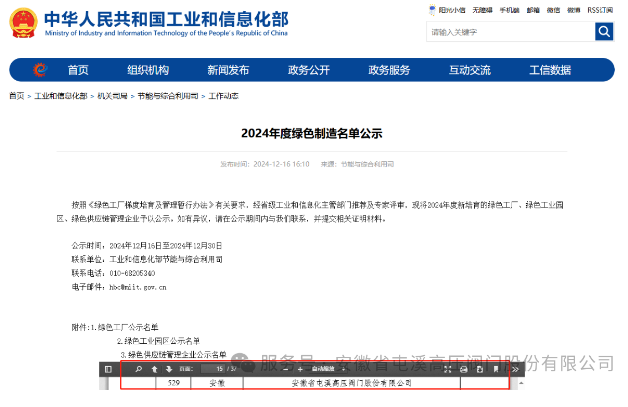Click the source text 节能与综合利用司
The width and height of the screenshot is (628, 407).
[367, 164]
